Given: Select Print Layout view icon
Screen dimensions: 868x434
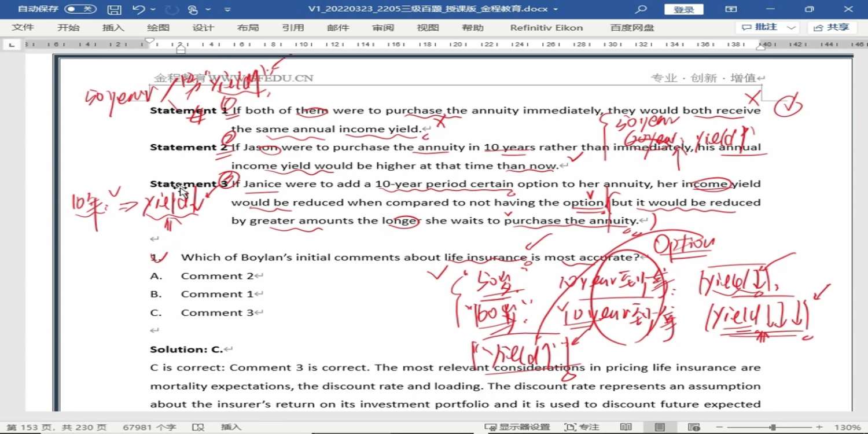Looking at the screenshot, I should click(x=660, y=427).
